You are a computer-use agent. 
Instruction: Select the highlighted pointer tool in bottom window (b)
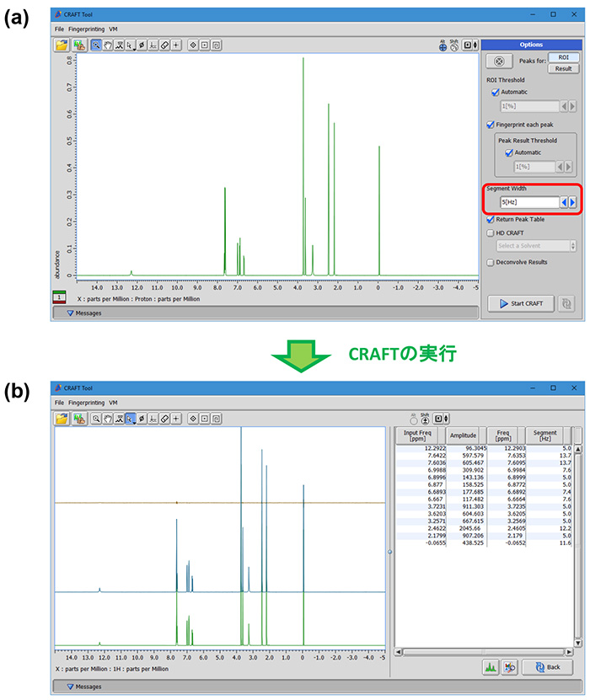(131, 419)
